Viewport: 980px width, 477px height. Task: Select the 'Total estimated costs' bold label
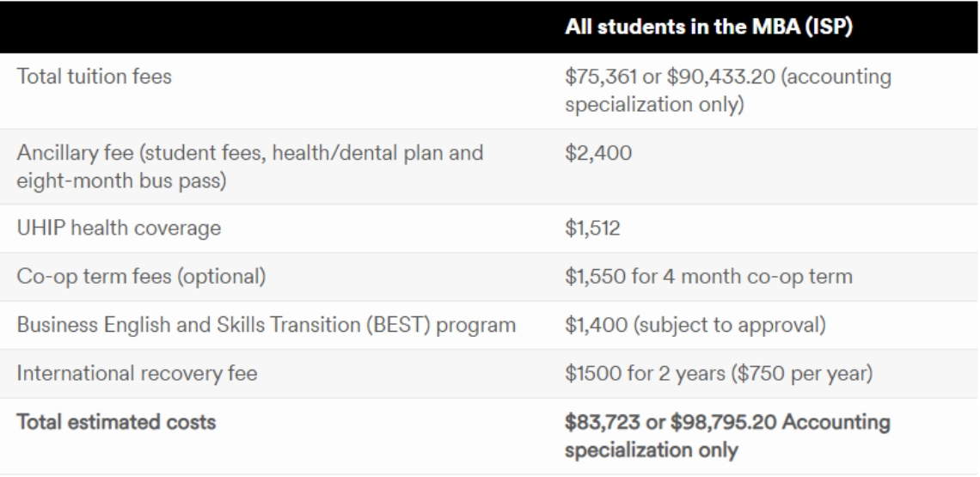click(116, 422)
